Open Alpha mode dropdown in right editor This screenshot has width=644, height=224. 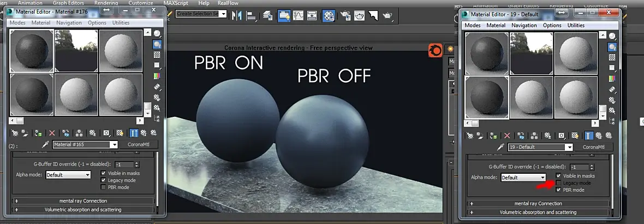tap(523, 178)
